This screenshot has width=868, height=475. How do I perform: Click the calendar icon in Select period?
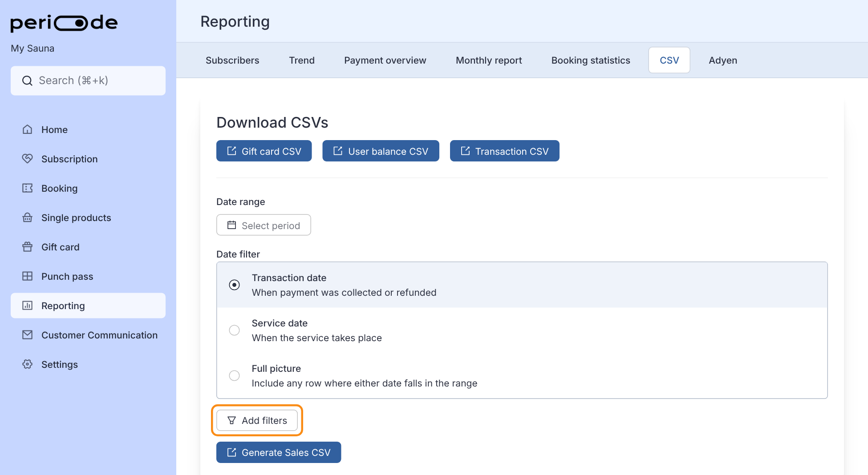[x=231, y=225]
